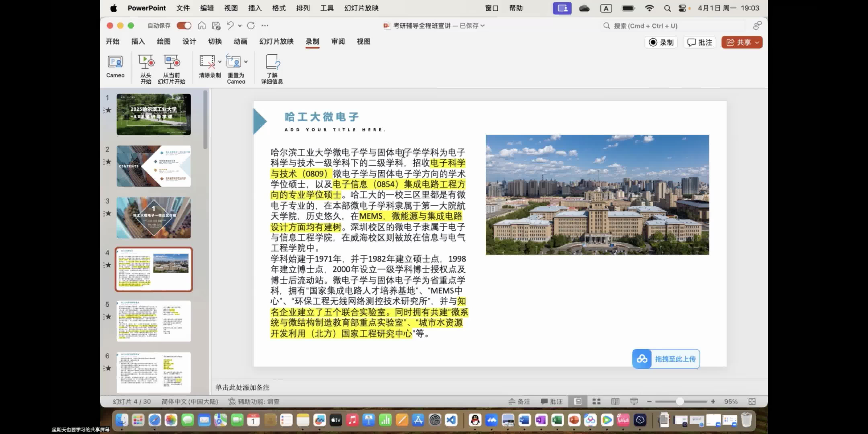Image resolution: width=868 pixels, height=434 pixels.
Task: Toggle the AutoSave (自动保存) switch
Action: tap(184, 26)
